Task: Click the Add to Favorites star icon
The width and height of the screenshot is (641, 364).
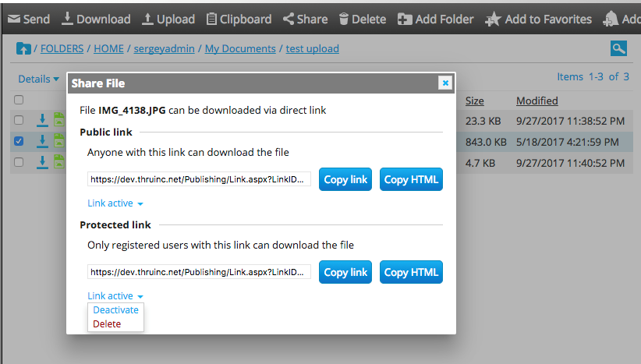Action: coord(493,19)
